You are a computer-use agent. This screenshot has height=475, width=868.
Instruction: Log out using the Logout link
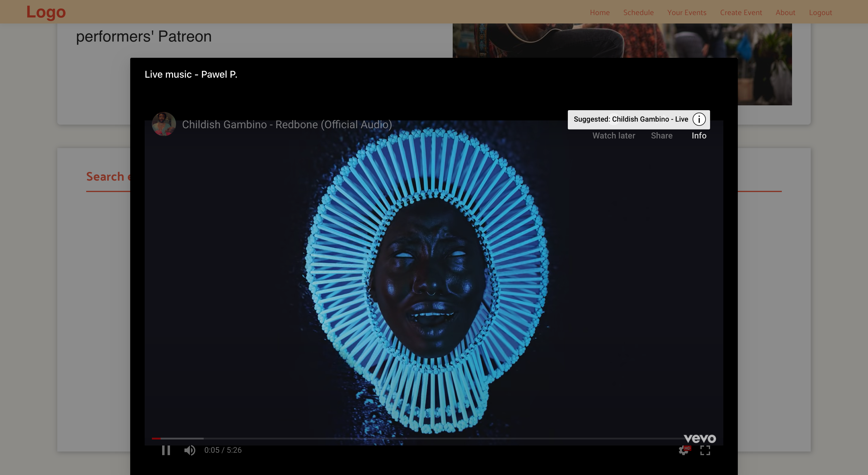820,12
